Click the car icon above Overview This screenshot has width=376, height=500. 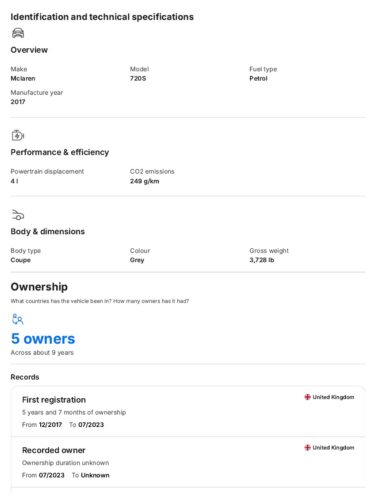[x=18, y=33]
